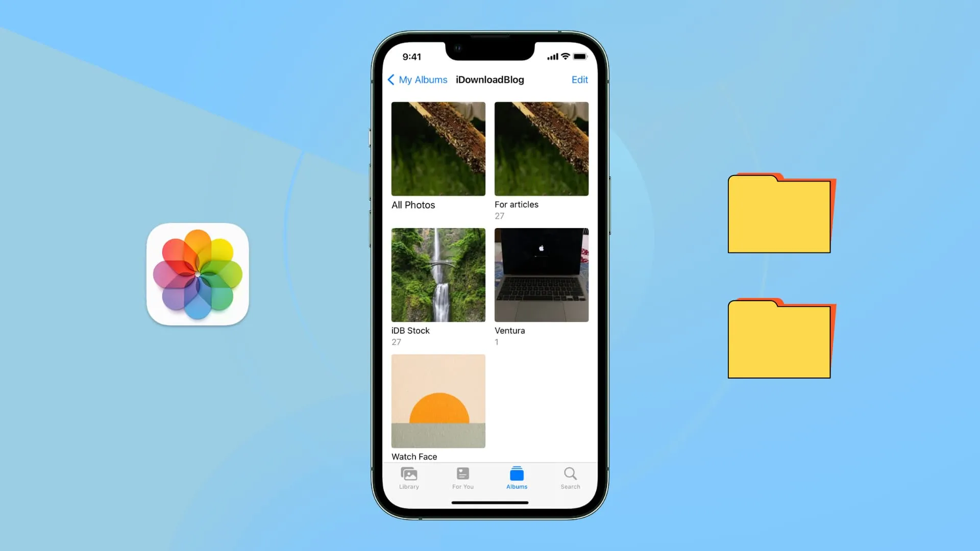
Task: Open the For articles album
Action: 541,148
